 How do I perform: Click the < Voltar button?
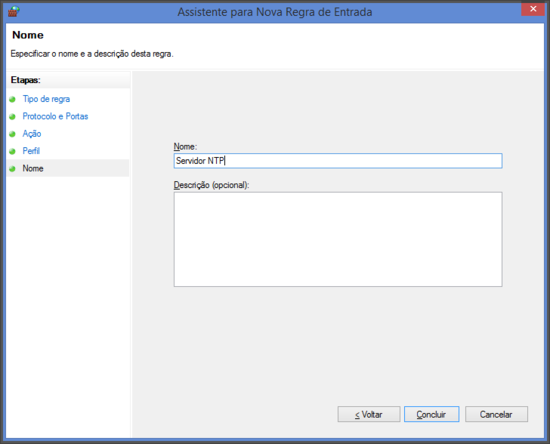click(369, 414)
